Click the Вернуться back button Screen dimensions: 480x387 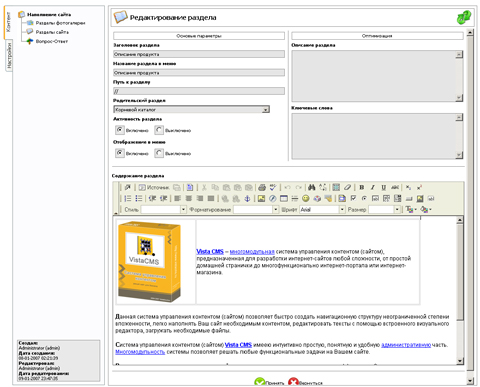click(x=305, y=383)
